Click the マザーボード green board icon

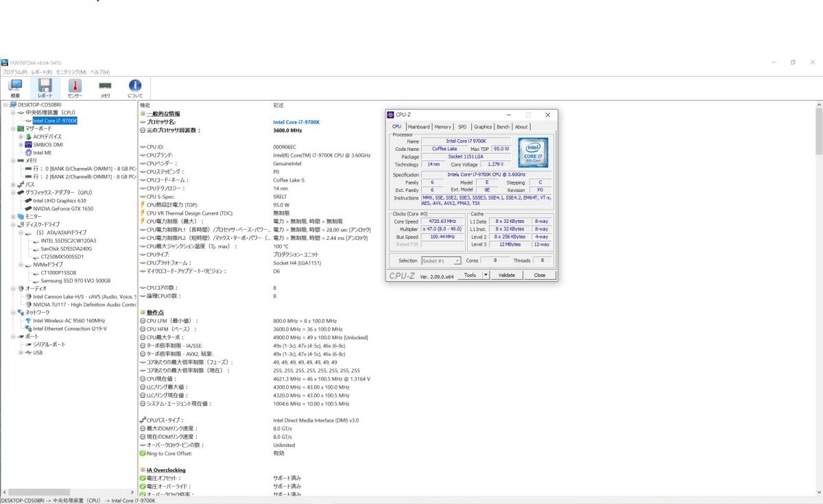pyautogui.click(x=21, y=128)
